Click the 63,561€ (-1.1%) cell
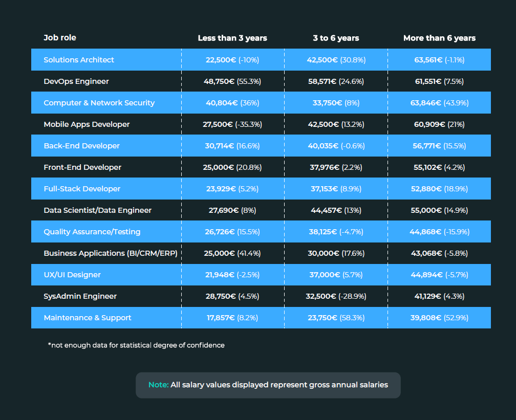Screen dimensions: 516x420 [439, 60]
